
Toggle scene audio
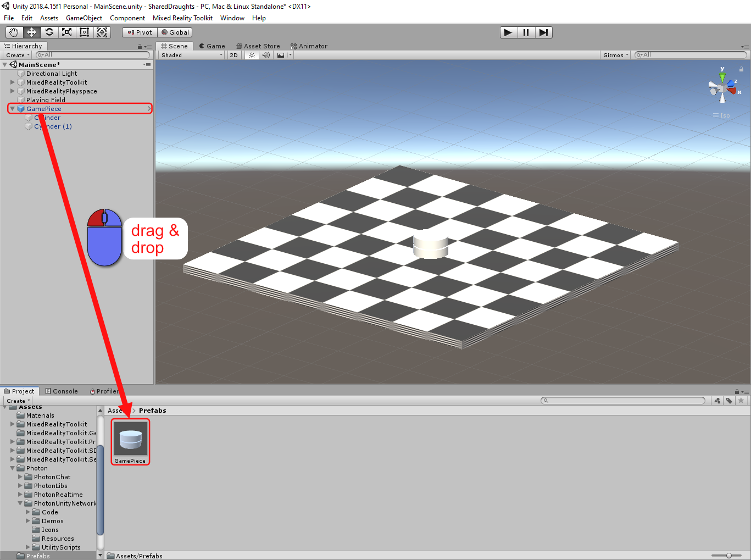coord(266,55)
